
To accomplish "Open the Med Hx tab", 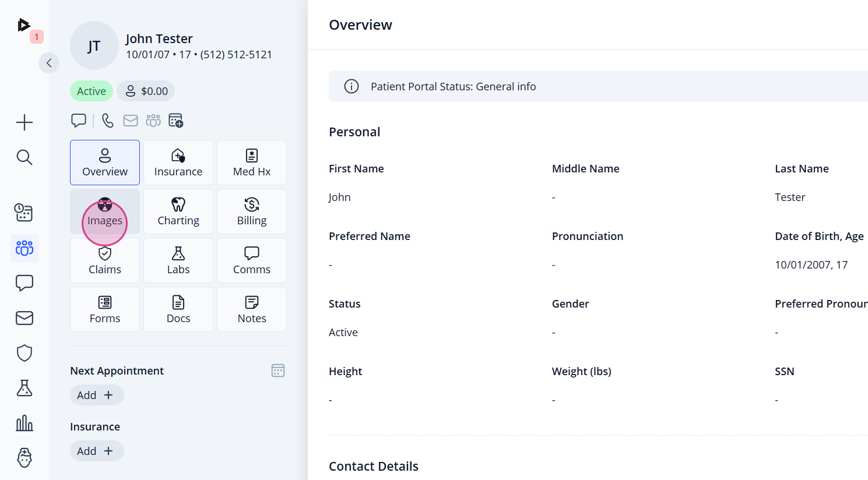I will click(x=252, y=163).
